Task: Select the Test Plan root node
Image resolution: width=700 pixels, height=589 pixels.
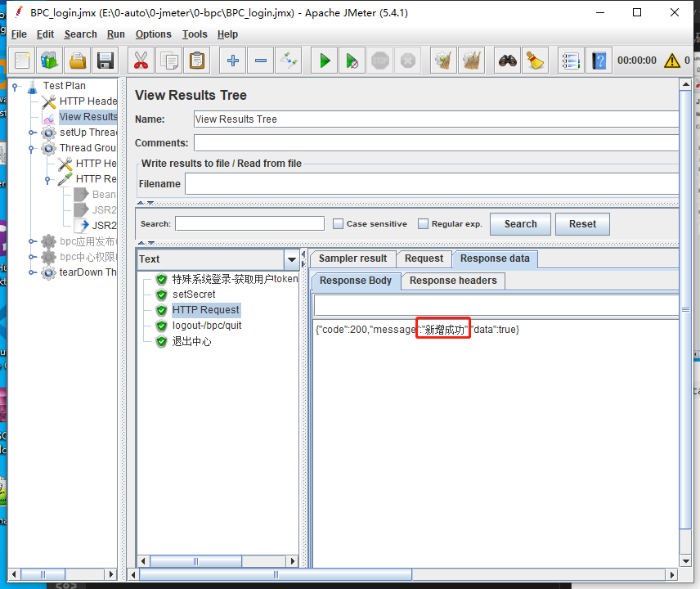Action: 64,86
